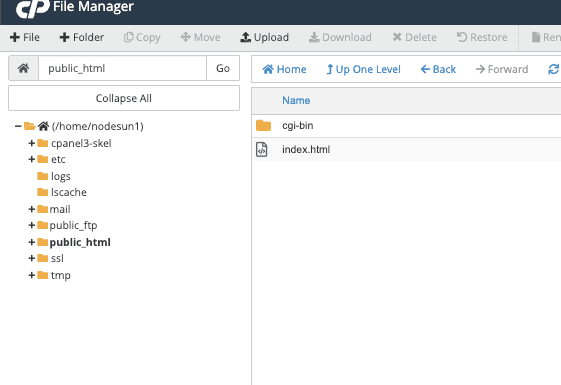Image resolution: width=561 pixels, height=385 pixels.
Task: Click the Delete toolbar button
Action: [414, 37]
